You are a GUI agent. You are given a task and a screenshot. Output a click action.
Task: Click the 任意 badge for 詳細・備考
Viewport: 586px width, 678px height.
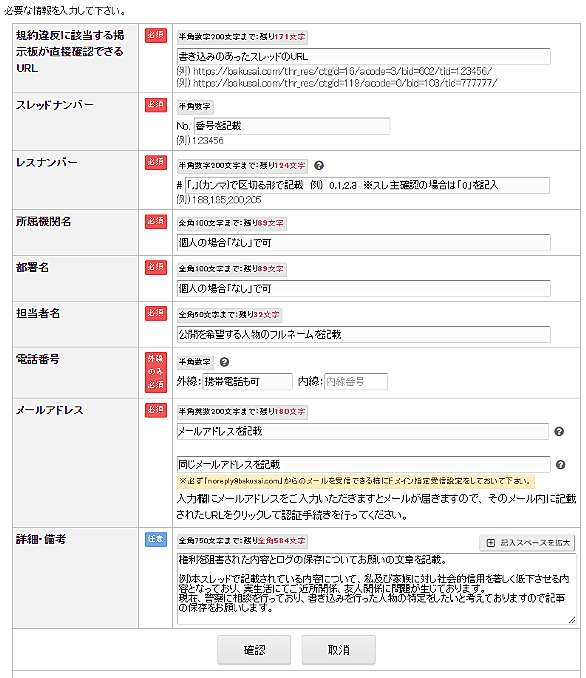(x=156, y=539)
